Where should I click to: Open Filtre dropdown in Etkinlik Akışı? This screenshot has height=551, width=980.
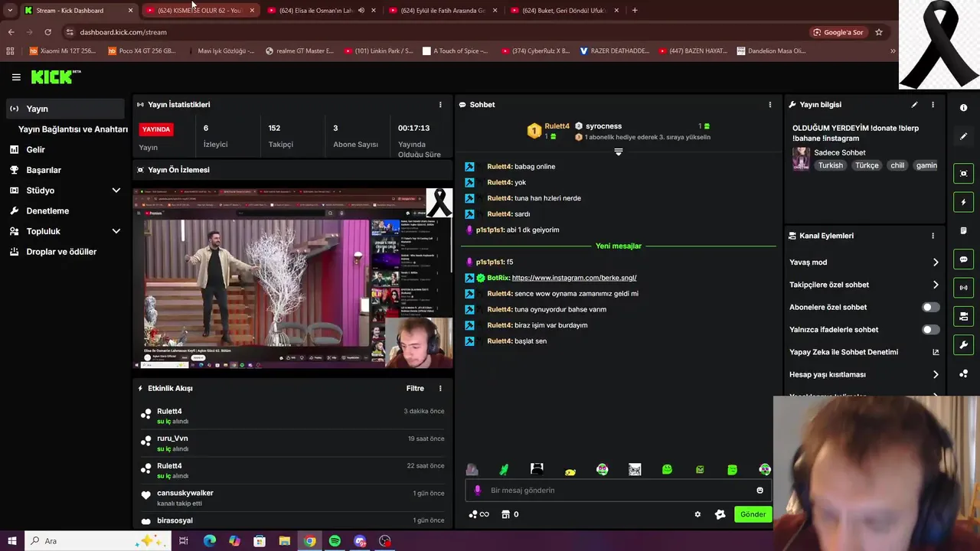tap(415, 389)
